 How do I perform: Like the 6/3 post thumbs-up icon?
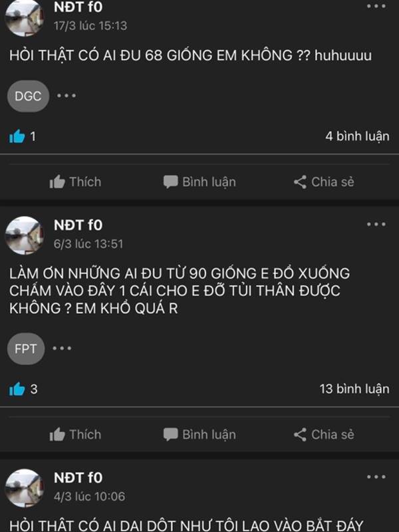pos(57,434)
